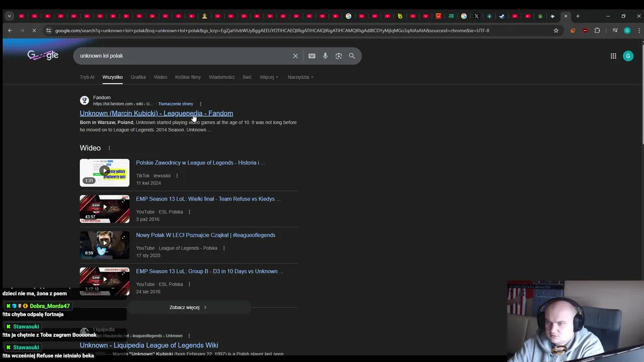
Task: Open the Google apps grid
Action: 613,56
